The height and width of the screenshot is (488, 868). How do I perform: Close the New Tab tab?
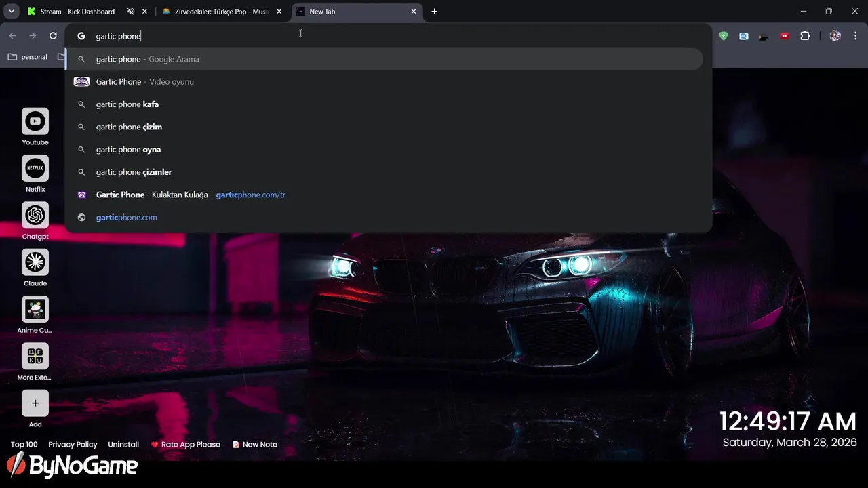[x=414, y=12]
